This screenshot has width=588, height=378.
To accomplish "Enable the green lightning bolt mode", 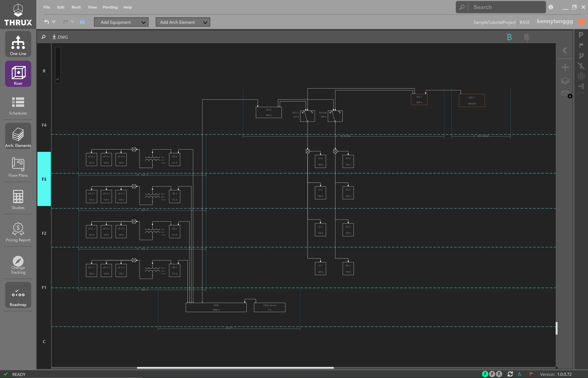I will point(485,374).
